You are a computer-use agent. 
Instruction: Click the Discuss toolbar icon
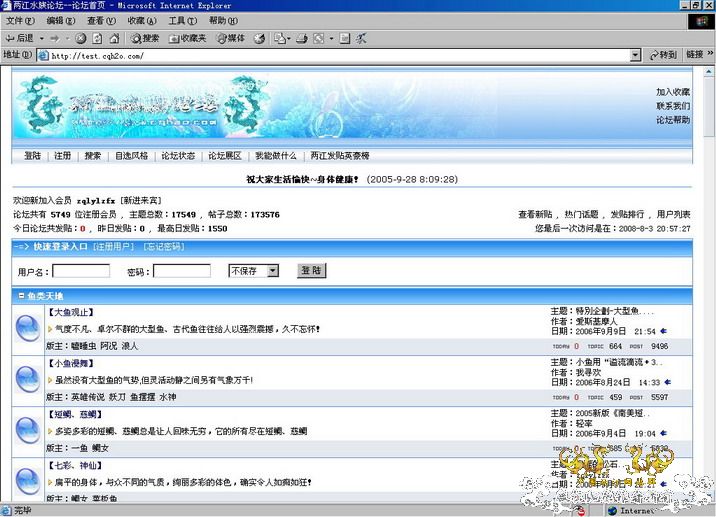click(345, 38)
